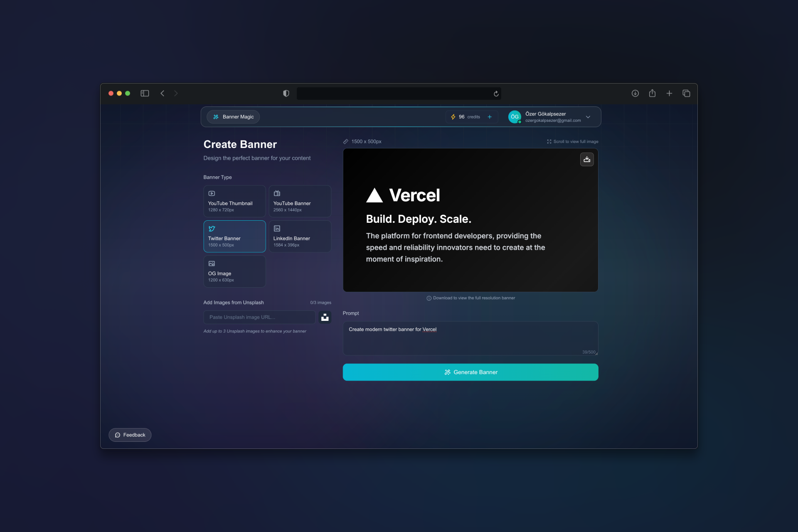
Task: Click the ÖG profile avatar
Action: click(515, 117)
